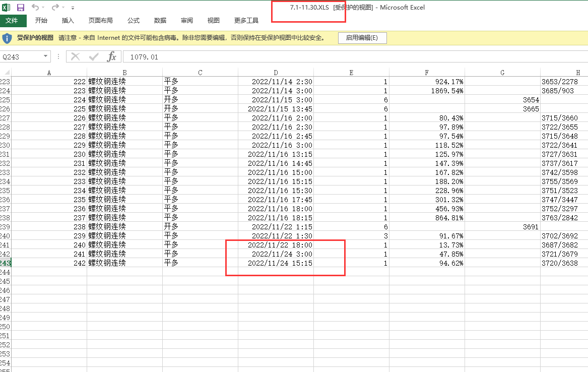The image size is (588, 372).
Task: Switch to the 页面布局 ribbon tab
Action: (x=101, y=21)
